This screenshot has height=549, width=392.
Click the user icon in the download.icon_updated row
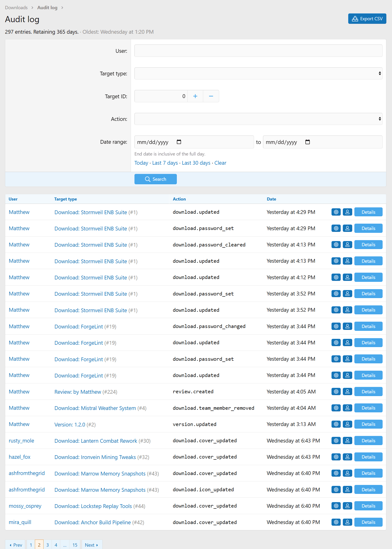[347, 489]
